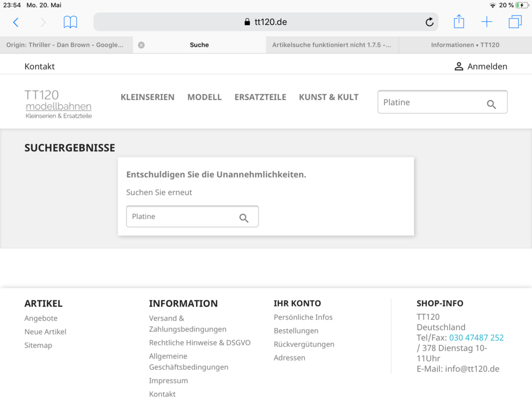
Task: Tap the lock icon in address bar
Action: [x=247, y=22]
